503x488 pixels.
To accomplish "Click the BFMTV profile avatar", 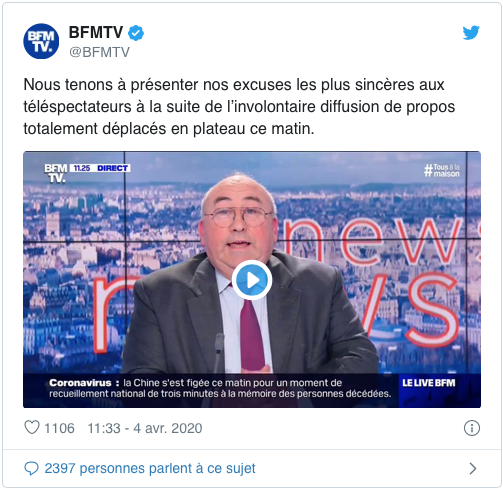I will tap(41, 41).
